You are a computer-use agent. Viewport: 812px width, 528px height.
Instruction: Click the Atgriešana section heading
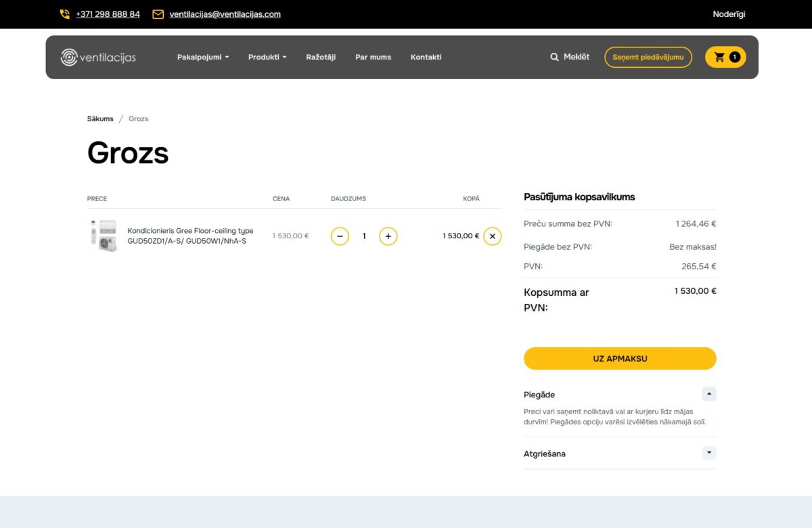(545, 454)
